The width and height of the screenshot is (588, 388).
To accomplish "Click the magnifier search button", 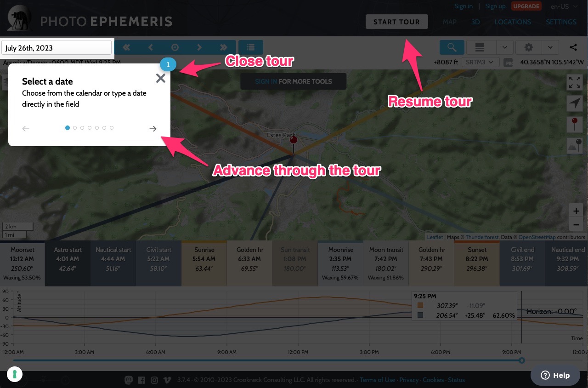I will (452, 47).
